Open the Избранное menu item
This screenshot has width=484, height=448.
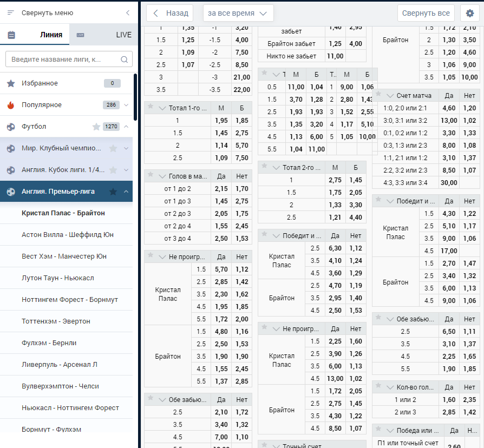point(67,83)
